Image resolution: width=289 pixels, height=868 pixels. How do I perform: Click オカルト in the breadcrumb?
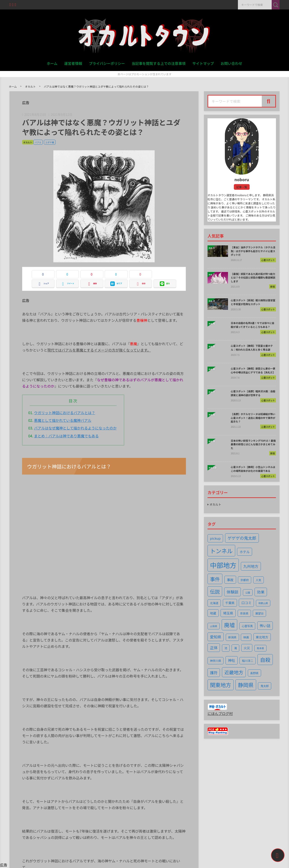(x=30, y=87)
